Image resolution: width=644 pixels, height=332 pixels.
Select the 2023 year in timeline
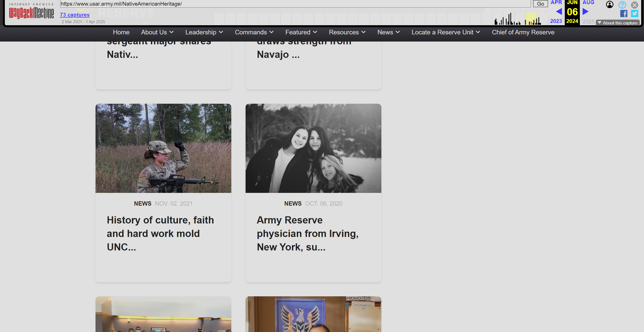click(556, 21)
